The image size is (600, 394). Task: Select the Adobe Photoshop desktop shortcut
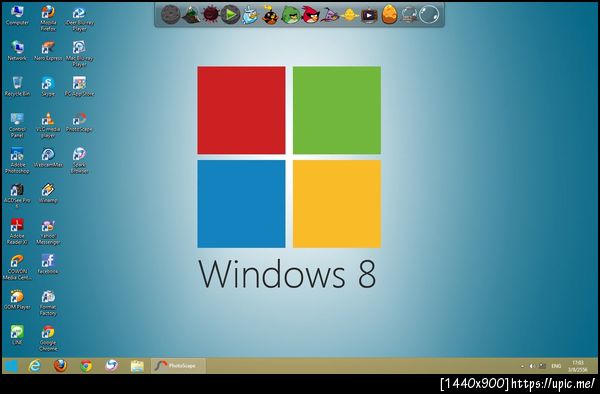coord(17,160)
